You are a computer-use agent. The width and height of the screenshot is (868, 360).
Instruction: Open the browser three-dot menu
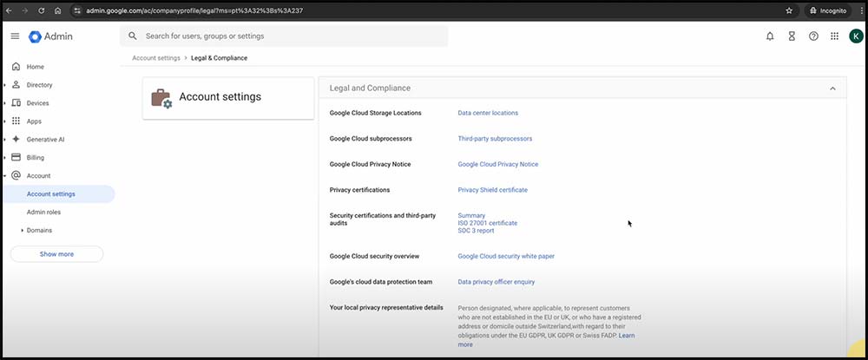pyautogui.click(x=859, y=10)
